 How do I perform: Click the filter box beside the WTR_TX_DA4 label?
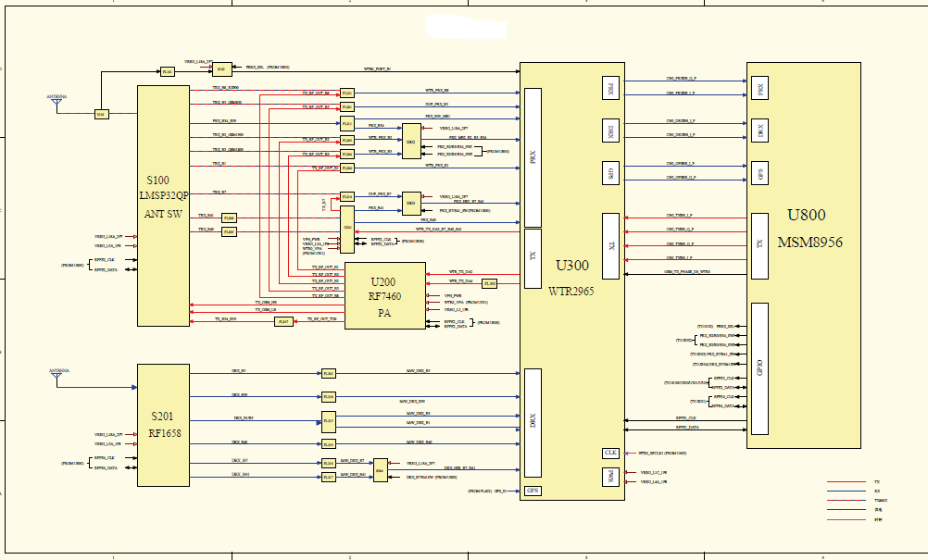click(x=489, y=284)
